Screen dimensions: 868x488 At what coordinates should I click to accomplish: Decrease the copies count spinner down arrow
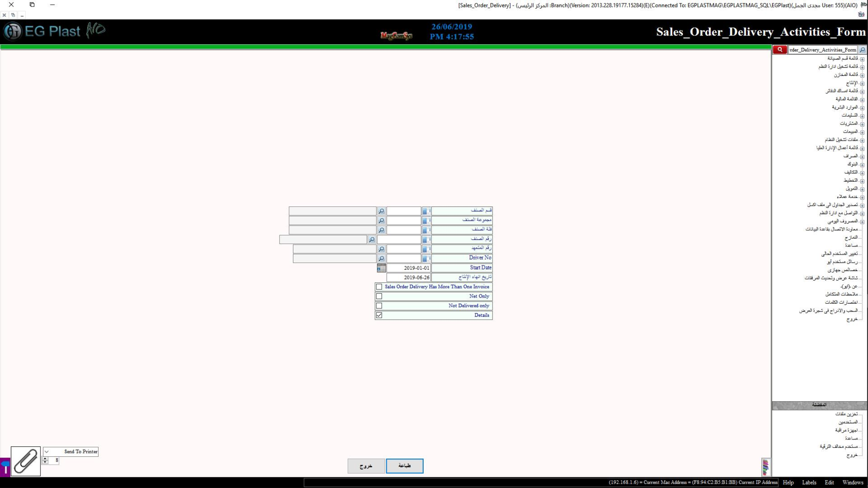tap(45, 462)
